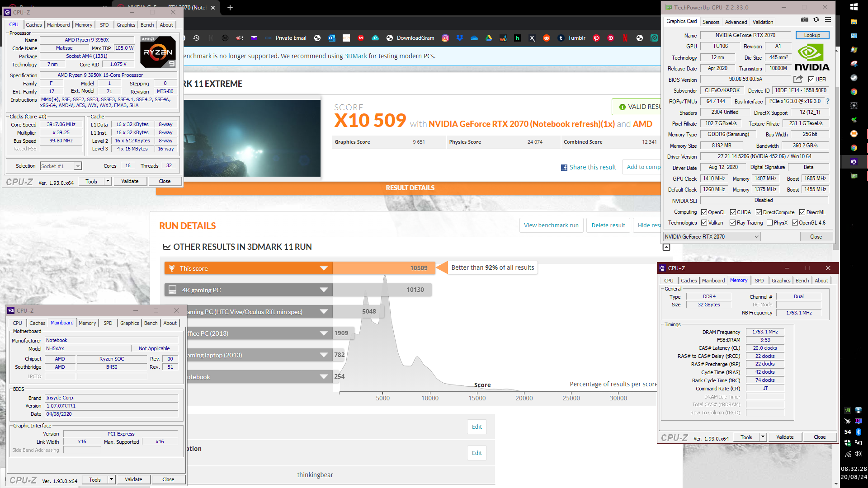Open the Netflix bookmark icon
The width and height of the screenshot is (868, 488).
(x=625, y=38)
